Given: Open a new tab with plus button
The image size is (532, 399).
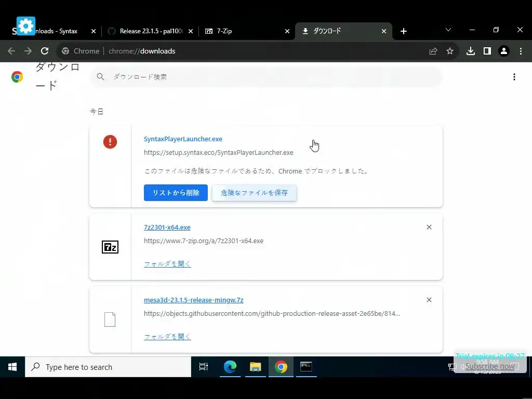Looking at the screenshot, I should (x=403, y=31).
